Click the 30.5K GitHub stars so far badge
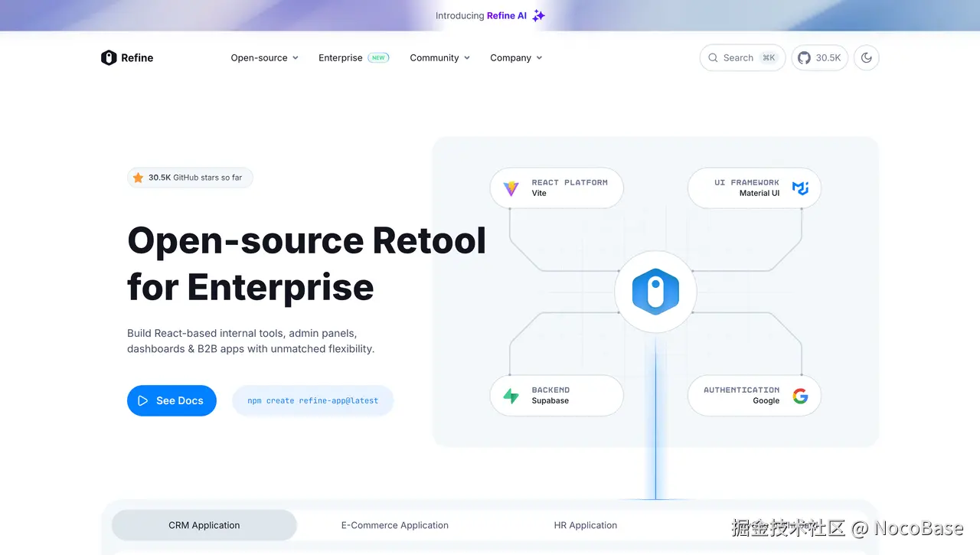980x555 pixels. (x=190, y=178)
